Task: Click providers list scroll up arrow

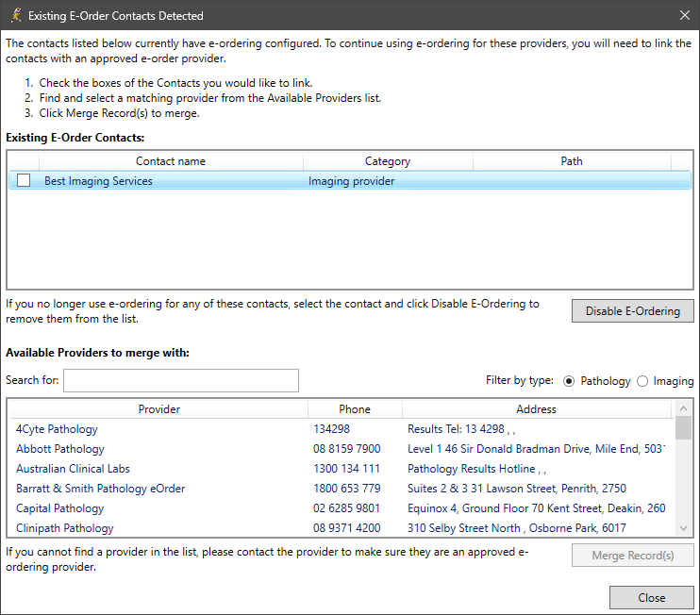Action: 683,407
